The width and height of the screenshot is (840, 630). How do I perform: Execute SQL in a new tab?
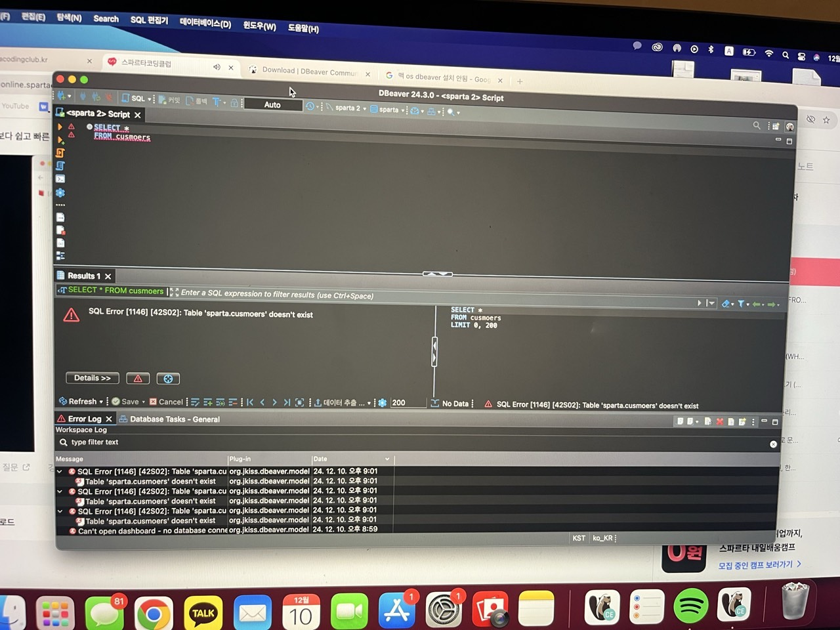60,140
